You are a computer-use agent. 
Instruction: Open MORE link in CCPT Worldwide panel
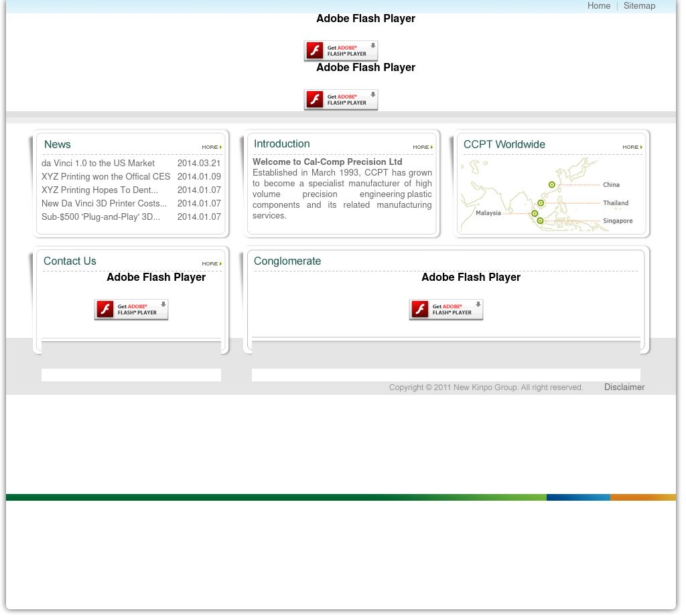[x=632, y=147]
